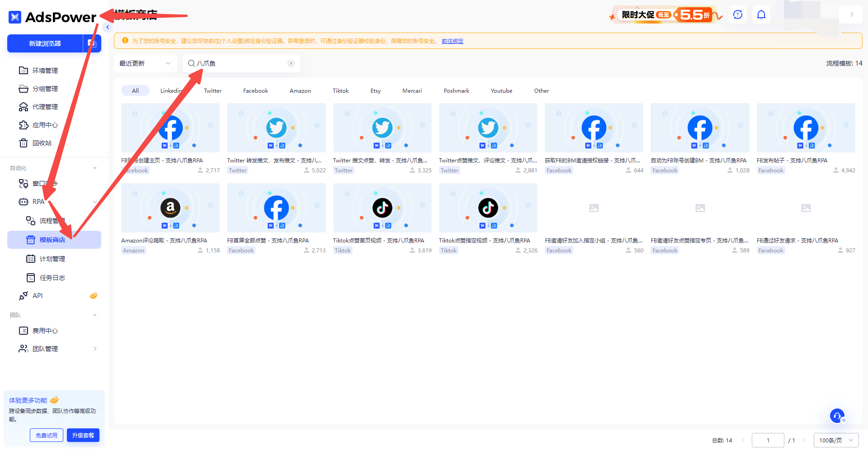The image size is (868, 451).
Task: Go to previous page arrow
Action: tap(743, 440)
